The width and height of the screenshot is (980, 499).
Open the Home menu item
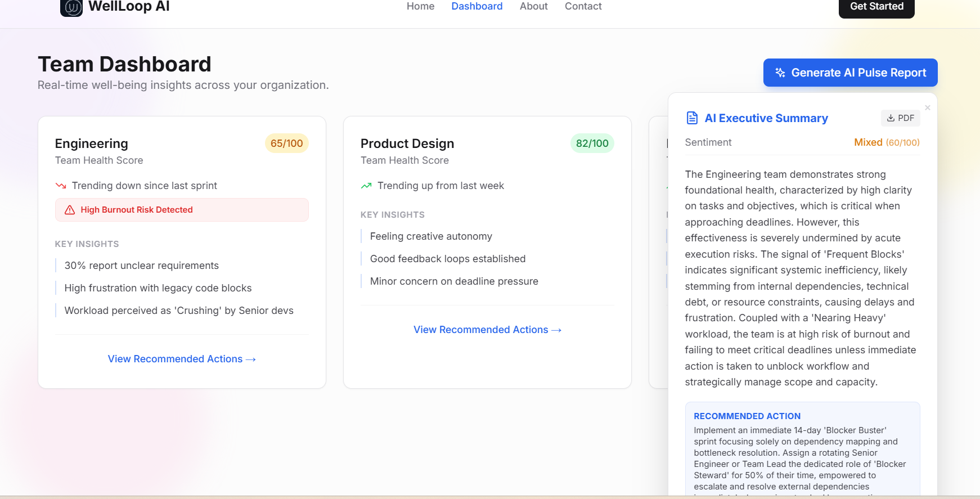click(420, 6)
